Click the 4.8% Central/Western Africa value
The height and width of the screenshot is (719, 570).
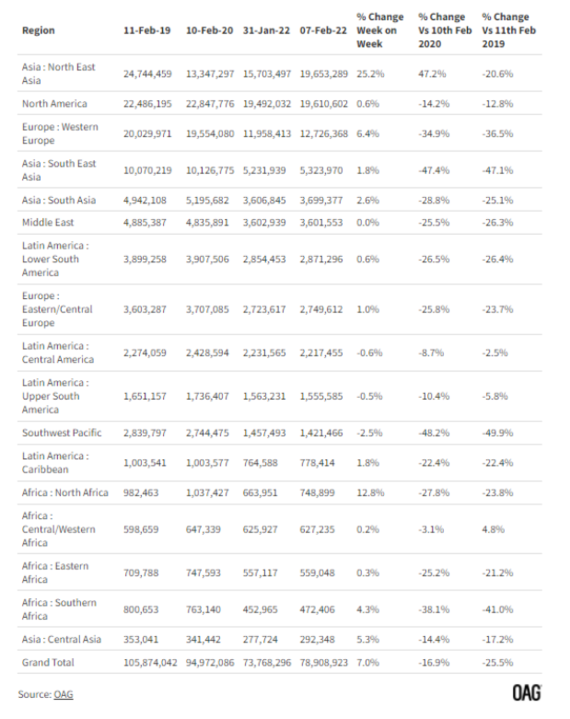tap(493, 529)
